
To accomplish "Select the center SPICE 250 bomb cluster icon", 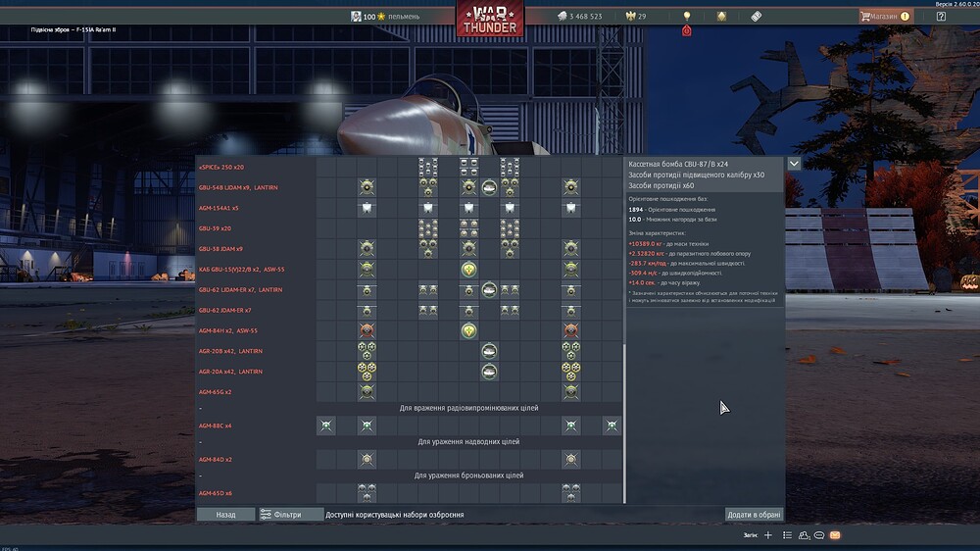I will click(468, 167).
